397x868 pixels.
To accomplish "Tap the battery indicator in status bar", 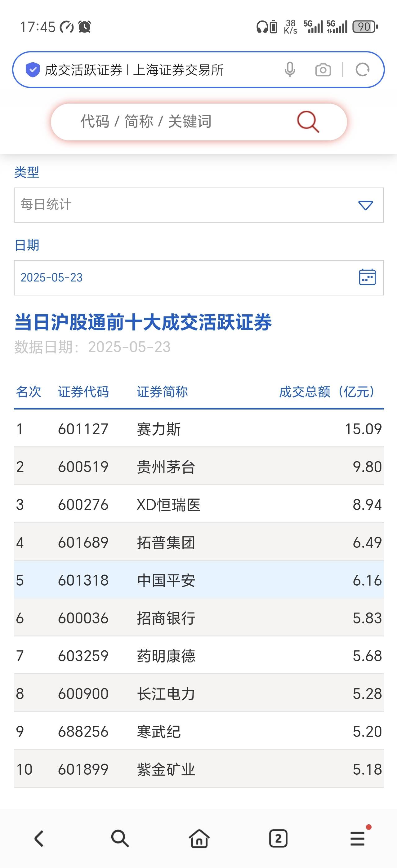I will pyautogui.click(x=365, y=27).
